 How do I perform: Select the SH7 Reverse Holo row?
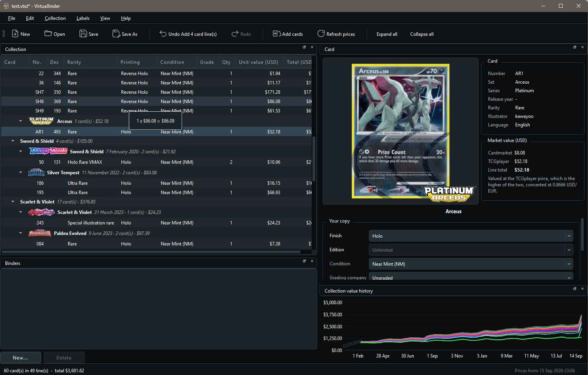(x=156, y=92)
